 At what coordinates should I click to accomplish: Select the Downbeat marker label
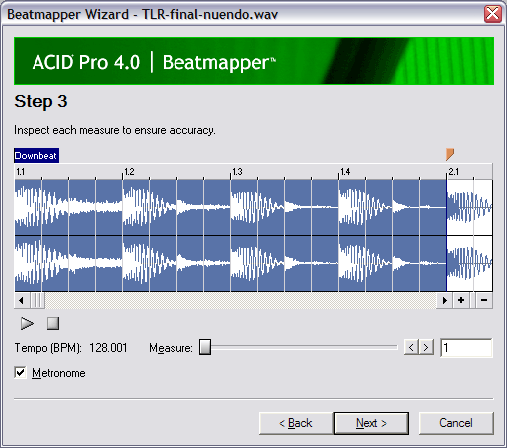click(x=36, y=156)
